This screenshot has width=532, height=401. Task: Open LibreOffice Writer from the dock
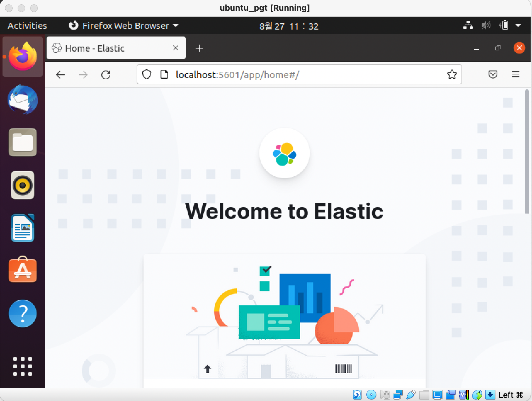coord(23,228)
